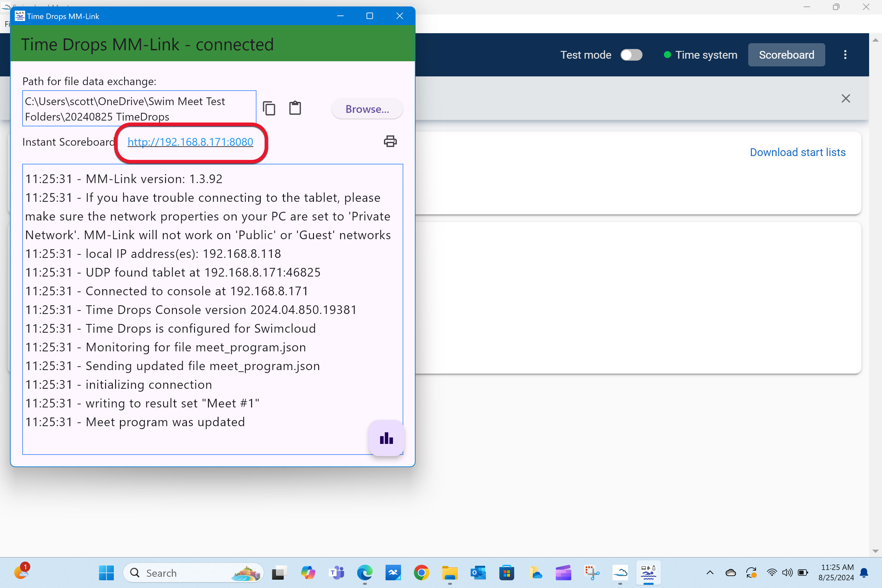Open Microsoft Edge from the taskbar

[x=364, y=573]
